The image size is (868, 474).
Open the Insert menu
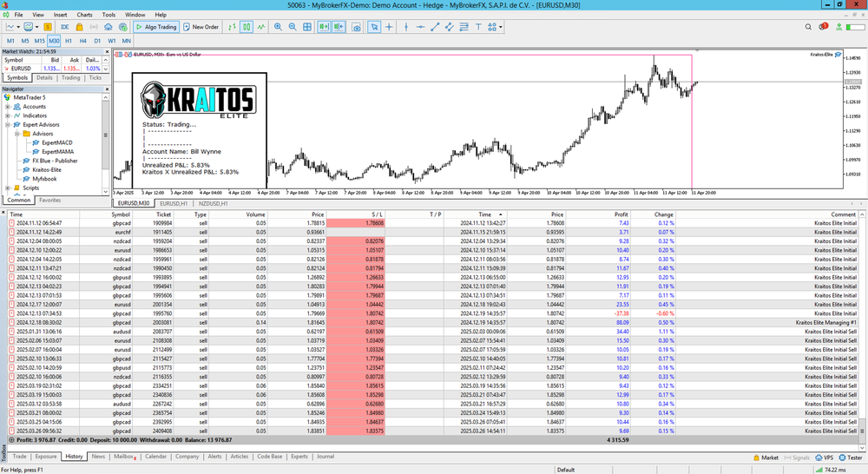pyautogui.click(x=60, y=15)
